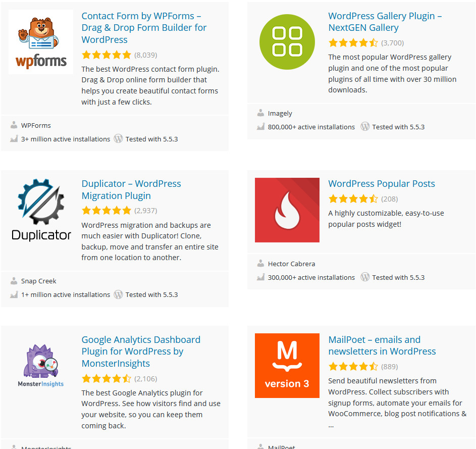Open the WordPress Gallery Plugin – NextGEN Gallery link
Image resolution: width=476 pixels, height=449 pixels.
tap(385, 22)
